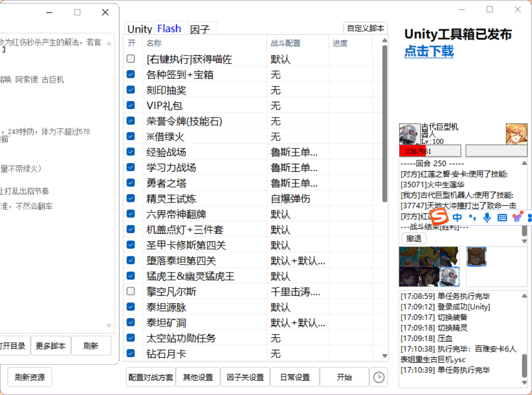Open the Sogou skin shirt icon
The width and height of the screenshot is (532, 395).
pyautogui.click(x=517, y=217)
